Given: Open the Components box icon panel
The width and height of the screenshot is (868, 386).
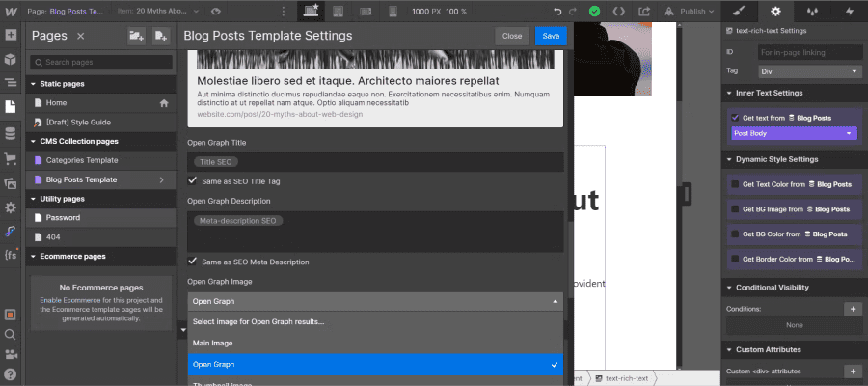Looking at the screenshot, I should point(11,59).
